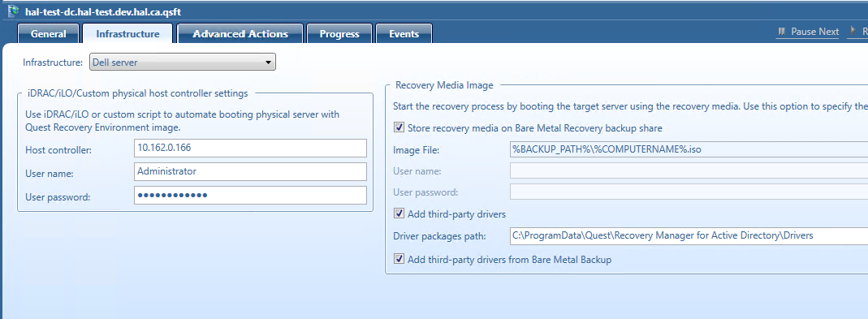The image size is (868, 319).
Task: Click the iDRAC/iLO/Custom physical host controller settings heading
Action: point(138,93)
